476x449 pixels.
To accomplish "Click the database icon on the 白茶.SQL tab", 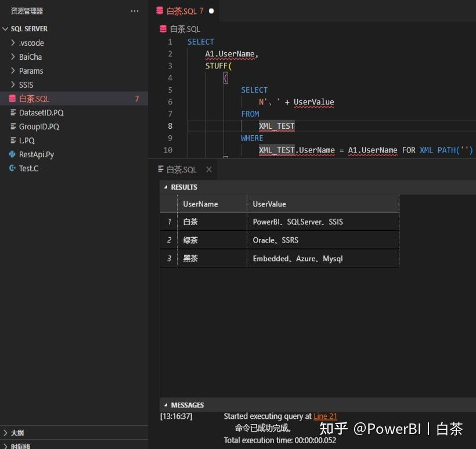I will pyautogui.click(x=161, y=10).
